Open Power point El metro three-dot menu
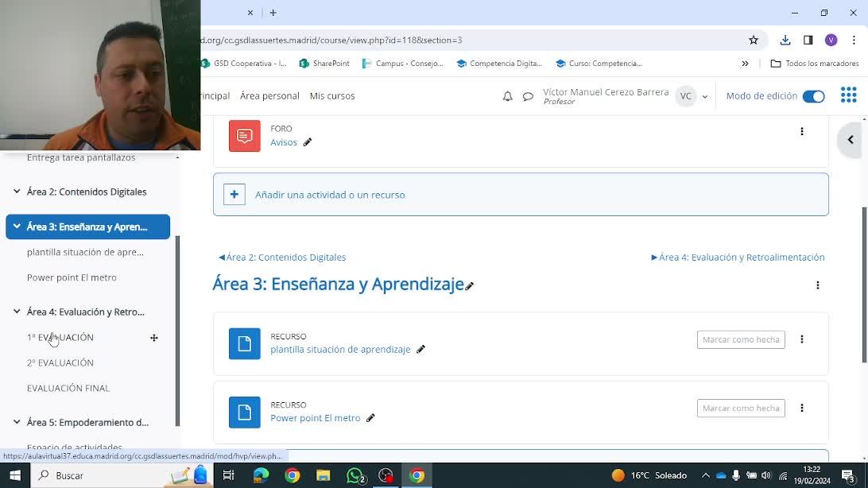868x488 pixels. [x=801, y=408]
